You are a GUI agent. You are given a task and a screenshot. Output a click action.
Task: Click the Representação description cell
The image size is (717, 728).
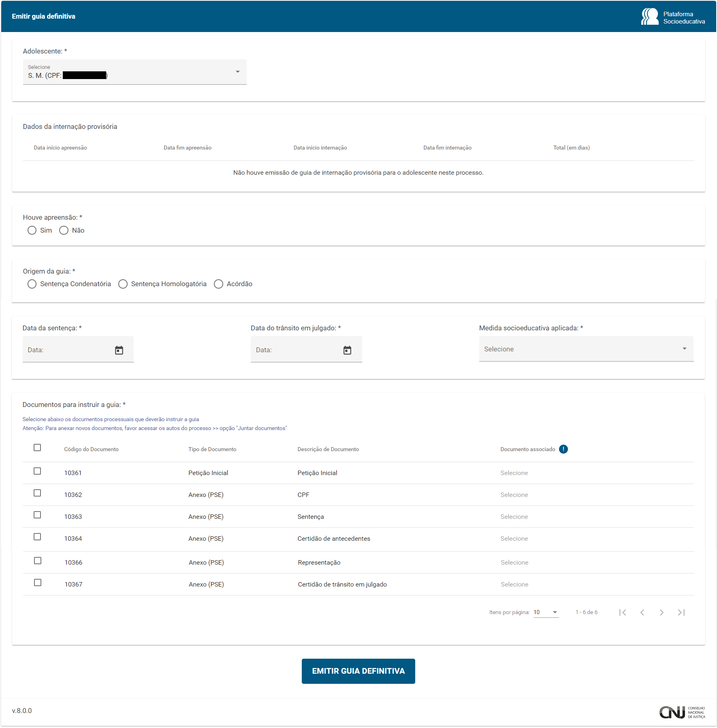[x=319, y=563]
